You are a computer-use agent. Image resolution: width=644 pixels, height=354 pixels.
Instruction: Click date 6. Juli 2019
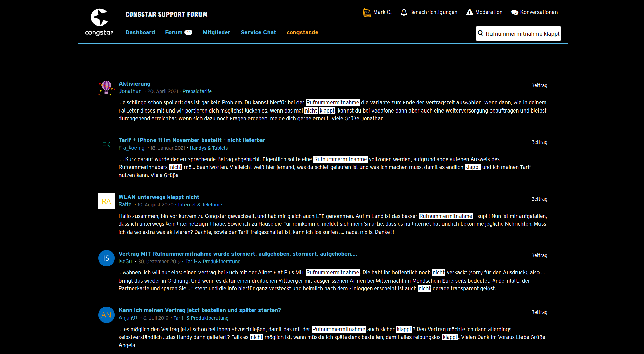click(156, 318)
